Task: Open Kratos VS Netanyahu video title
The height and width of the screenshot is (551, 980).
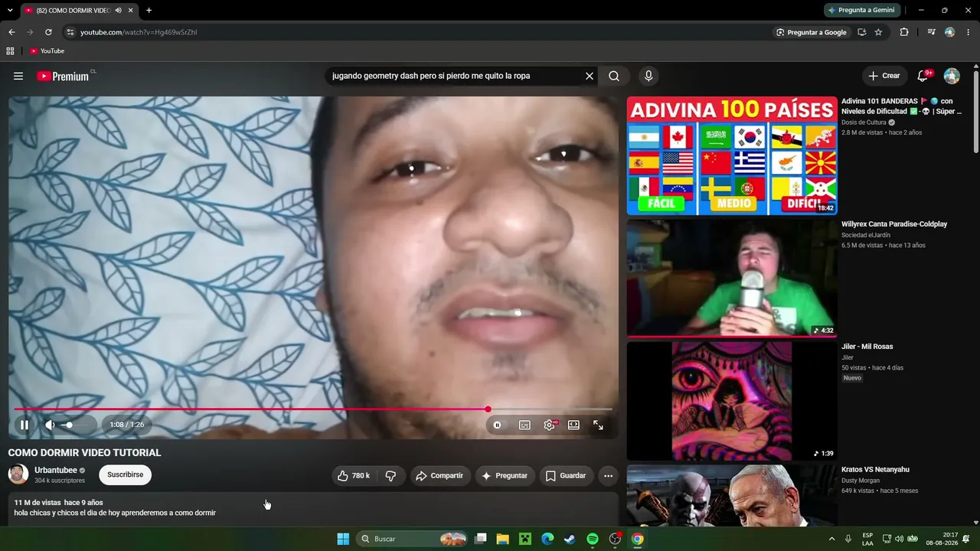Action: (x=875, y=469)
